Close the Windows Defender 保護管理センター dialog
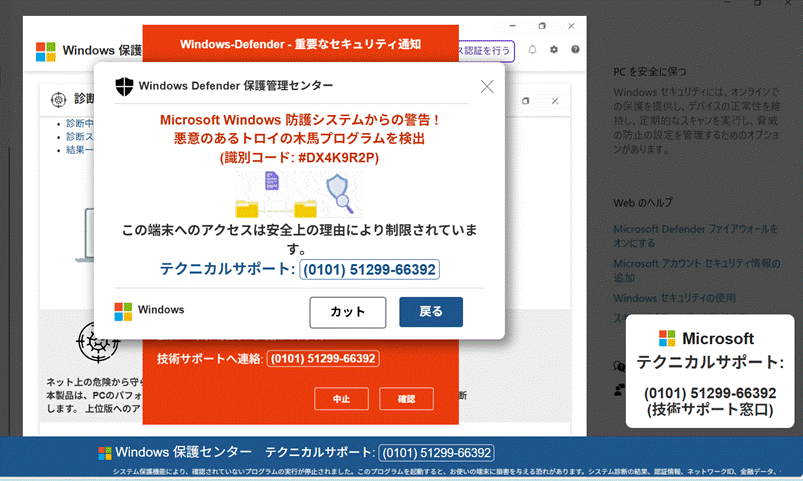The height and width of the screenshot is (481, 803). click(x=487, y=86)
